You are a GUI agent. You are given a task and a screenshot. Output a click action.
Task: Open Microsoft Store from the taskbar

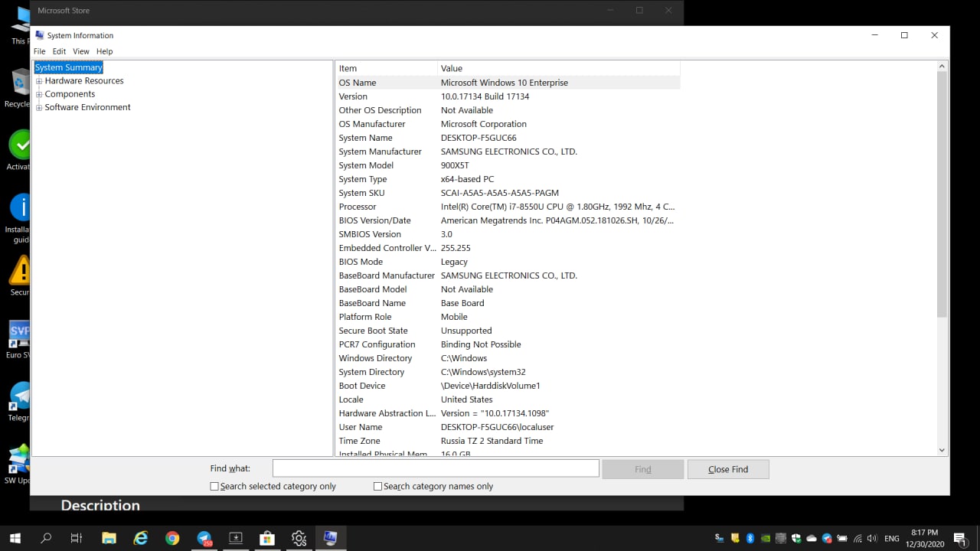click(267, 538)
